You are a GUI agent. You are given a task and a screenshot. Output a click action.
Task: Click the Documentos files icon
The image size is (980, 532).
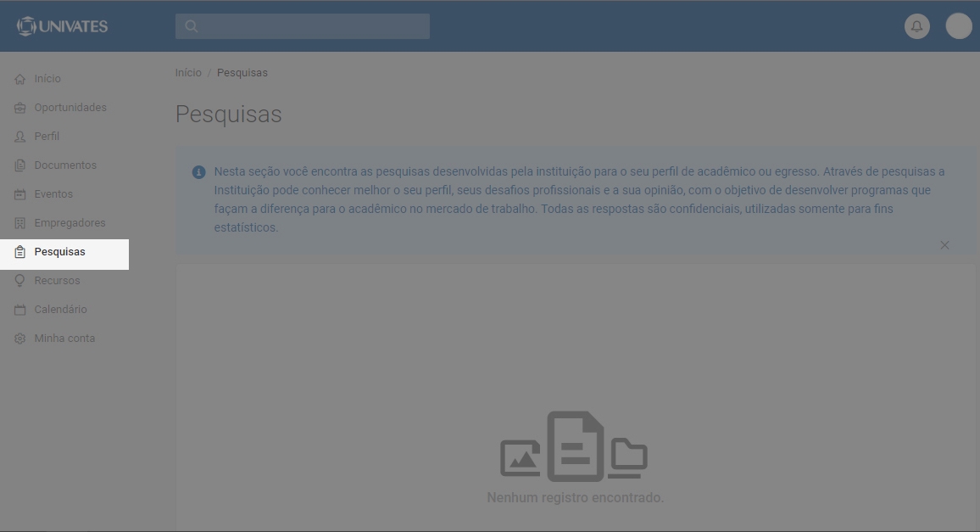pyautogui.click(x=20, y=165)
